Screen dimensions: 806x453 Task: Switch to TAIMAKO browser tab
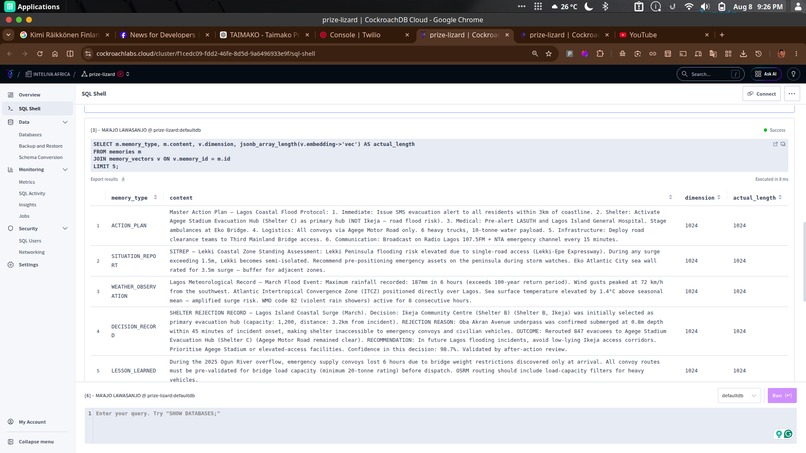[263, 35]
